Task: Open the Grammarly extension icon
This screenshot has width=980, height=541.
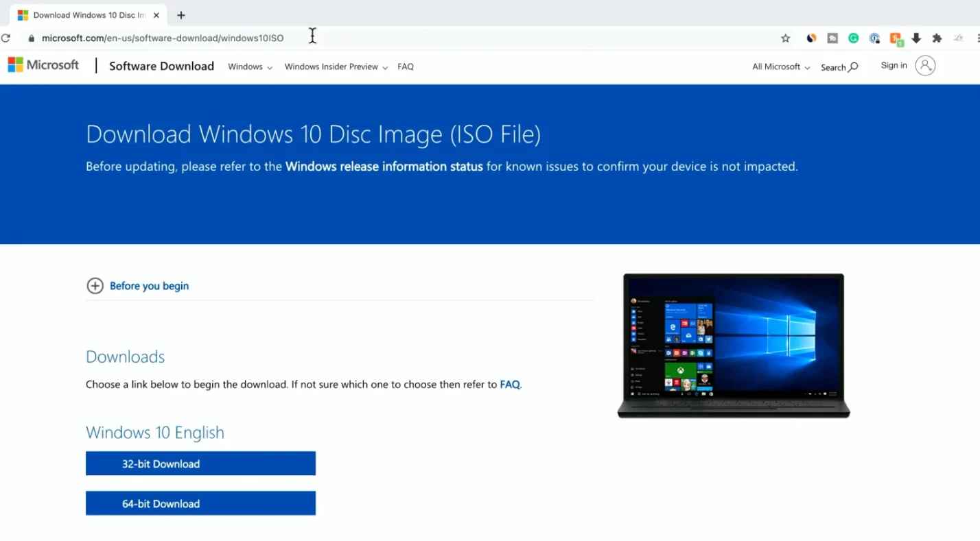Action: tap(853, 38)
